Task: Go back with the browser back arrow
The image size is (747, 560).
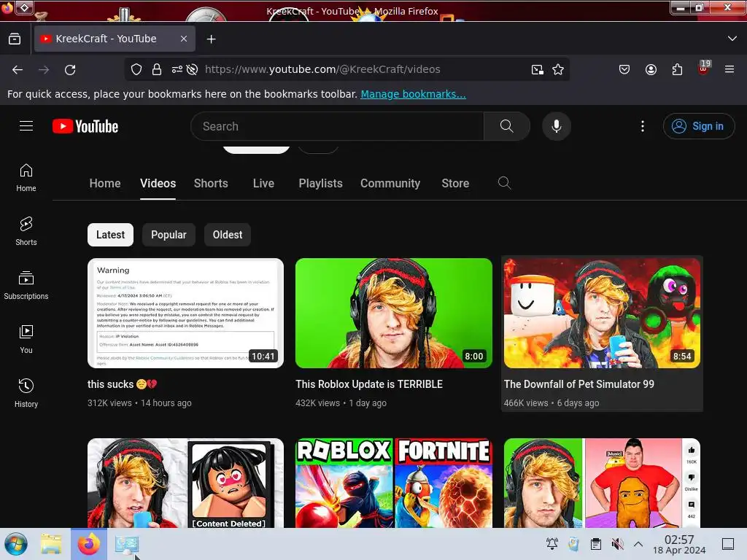Action: pyautogui.click(x=18, y=69)
